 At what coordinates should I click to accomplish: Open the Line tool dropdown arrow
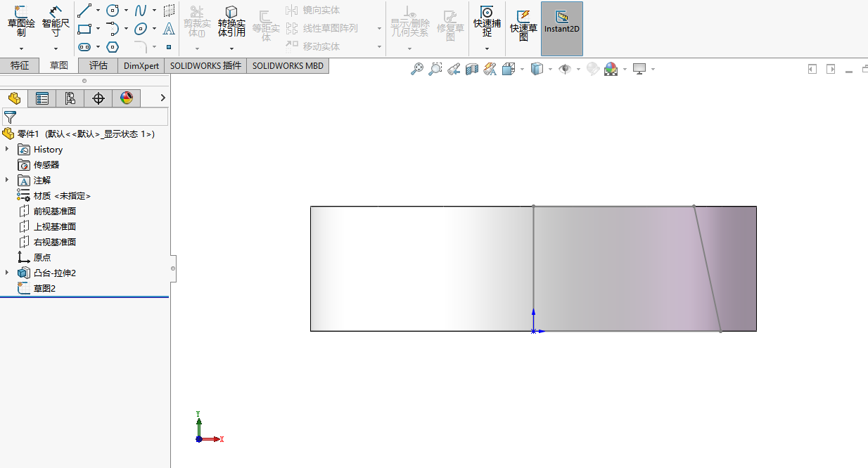98,11
